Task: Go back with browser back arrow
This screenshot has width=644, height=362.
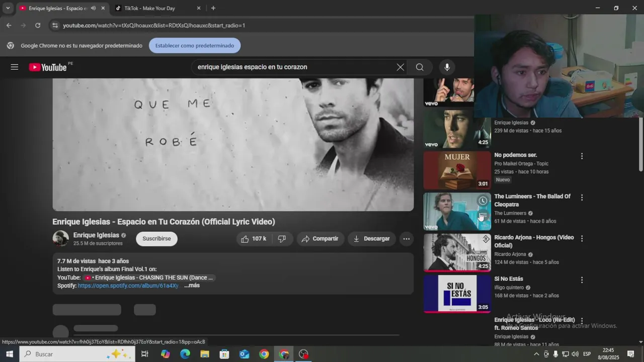Action: click(x=9, y=25)
